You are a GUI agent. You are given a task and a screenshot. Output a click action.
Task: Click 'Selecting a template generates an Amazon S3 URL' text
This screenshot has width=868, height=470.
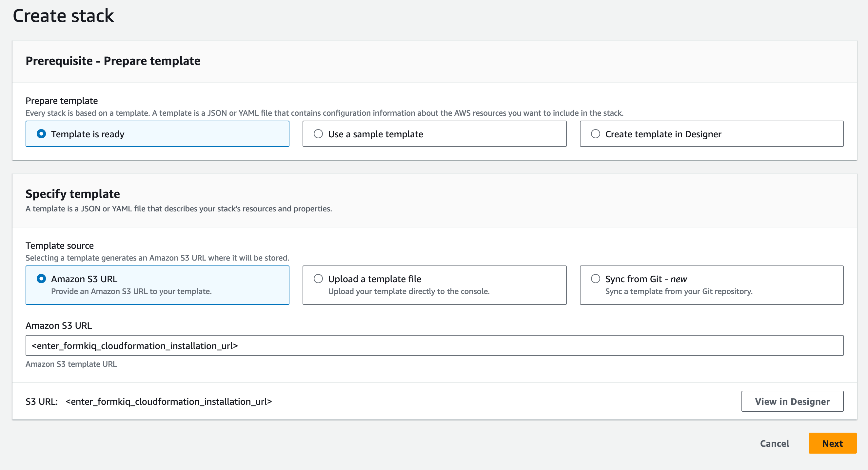157,258
